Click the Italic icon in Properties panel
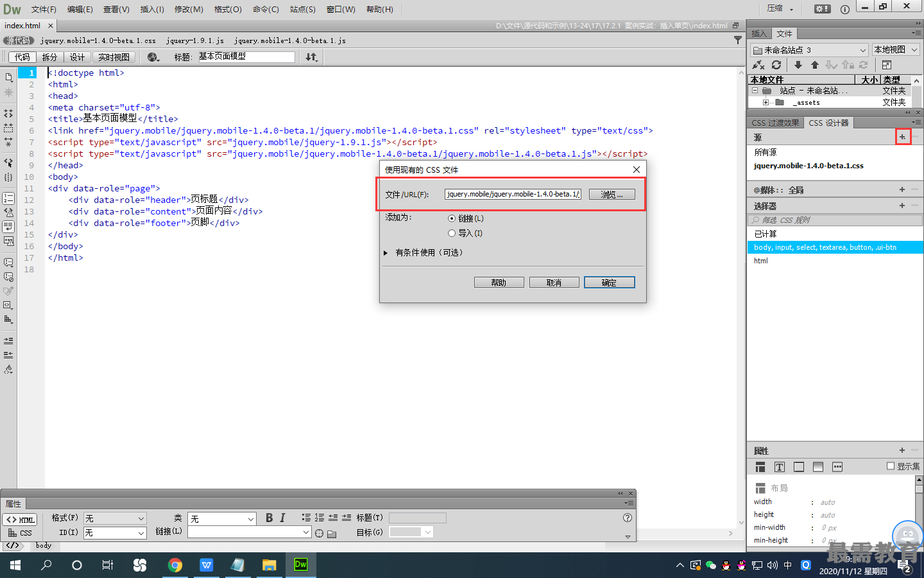 pos(282,518)
